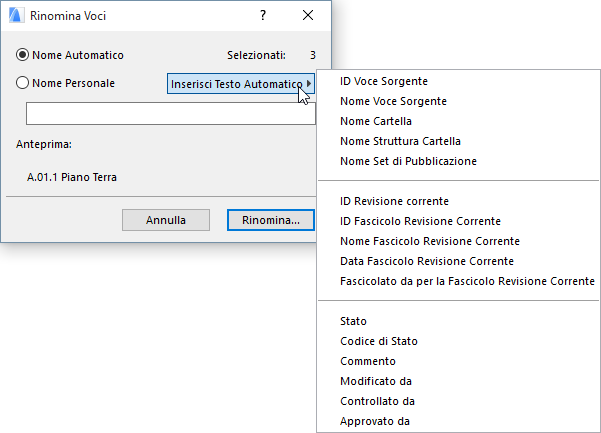Select Nome Struttura Cartella option
Screen dimensions: 601x433
pos(400,141)
